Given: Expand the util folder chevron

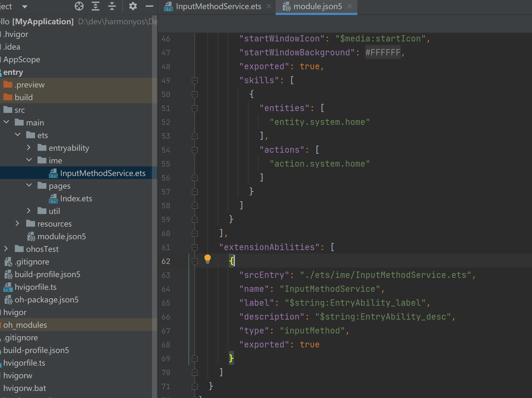Looking at the screenshot, I should pos(29,211).
